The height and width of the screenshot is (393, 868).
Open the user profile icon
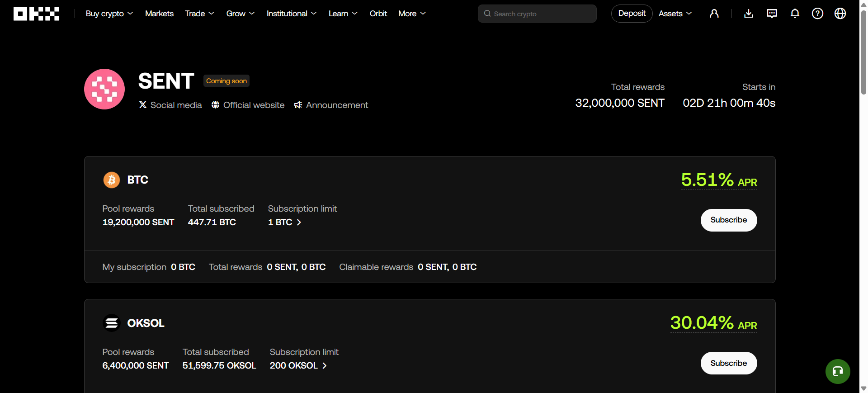click(714, 14)
